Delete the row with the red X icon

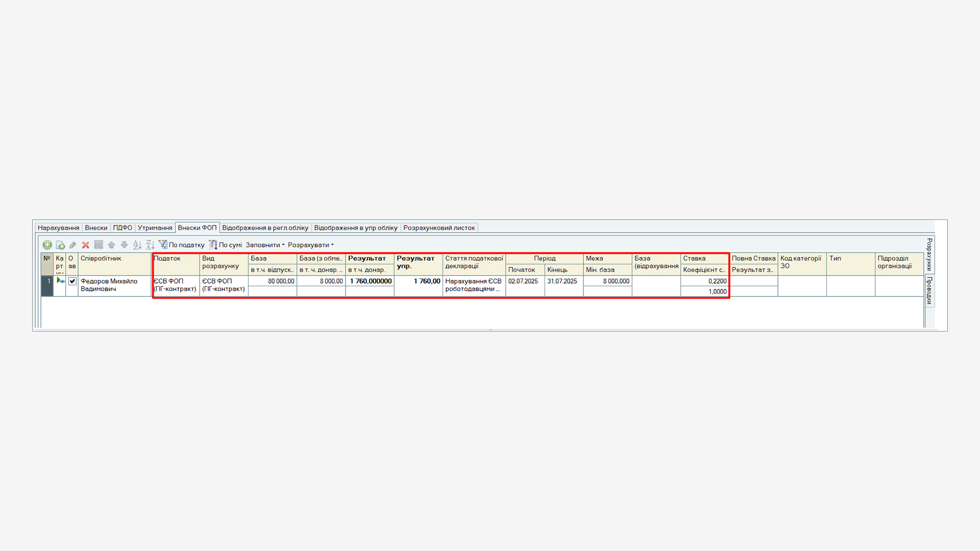(x=86, y=245)
